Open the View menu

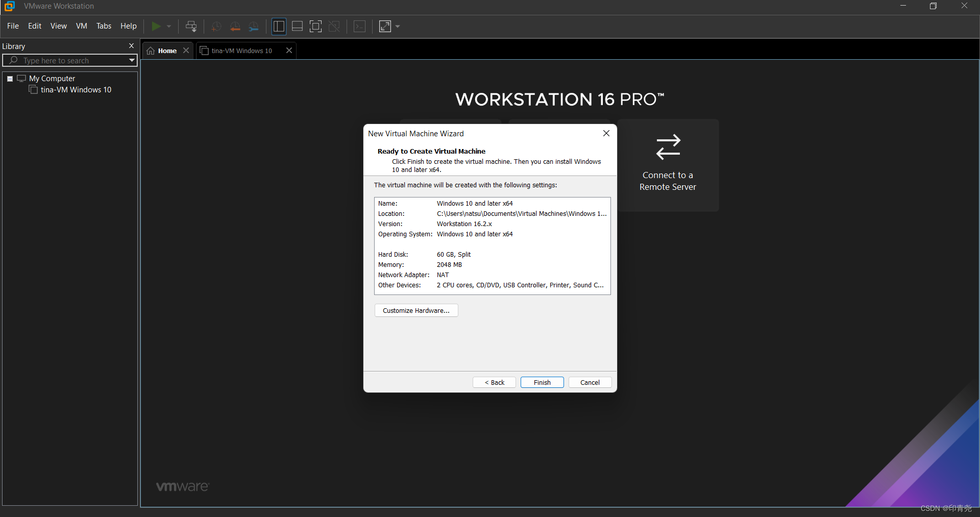point(59,26)
